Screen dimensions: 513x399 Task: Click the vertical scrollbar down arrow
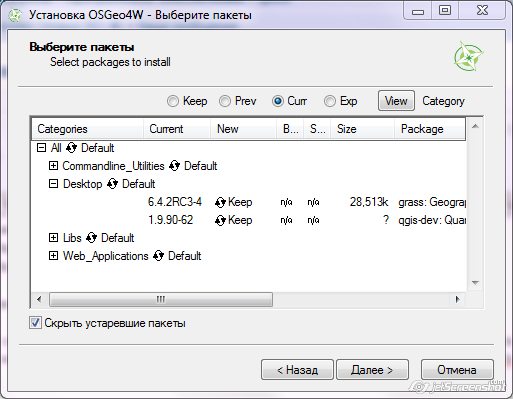[x=475, y=283]
